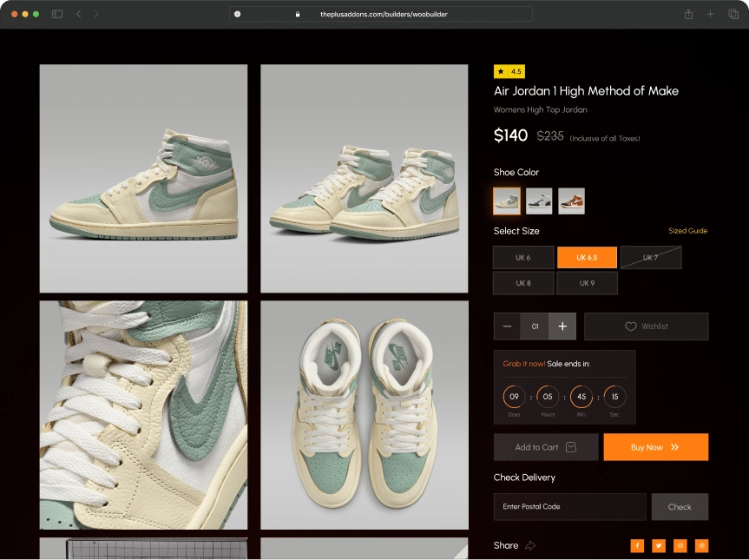Click the heart icon inside the Wishlist button
Viewport: 749px width, 560px height.
[x=631, y=326]
